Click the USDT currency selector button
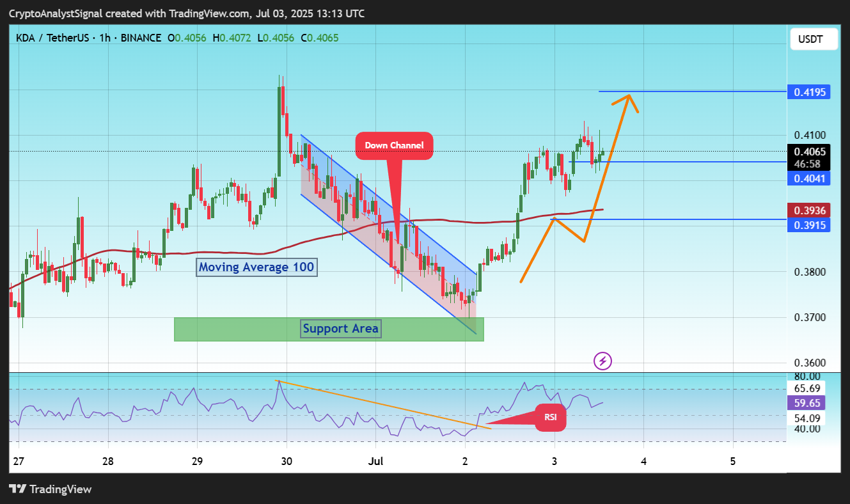The width and height of the screenshot is (850, 504). tap(813, 40)
